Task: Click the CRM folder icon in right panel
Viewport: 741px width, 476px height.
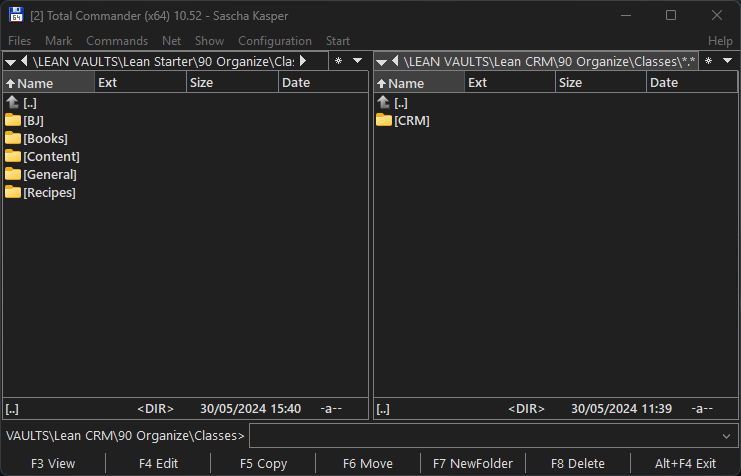Action: pyautogui.click(x=384, y=120)
